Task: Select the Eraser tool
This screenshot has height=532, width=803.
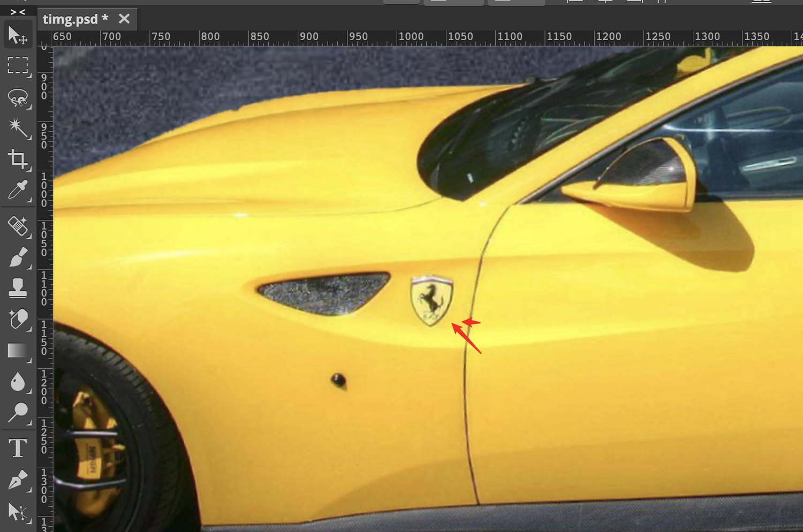Action: [x=18, y=320]
